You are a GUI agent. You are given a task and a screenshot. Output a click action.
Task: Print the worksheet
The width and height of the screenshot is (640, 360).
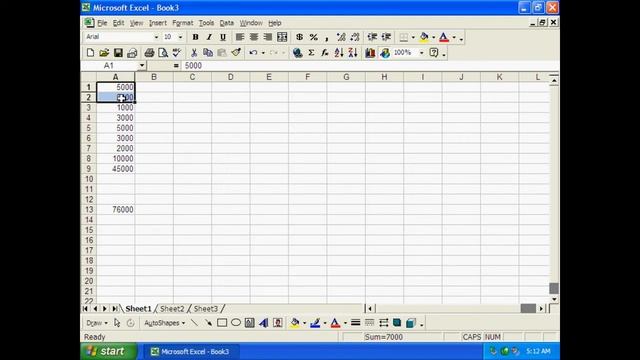click(149, 53)
